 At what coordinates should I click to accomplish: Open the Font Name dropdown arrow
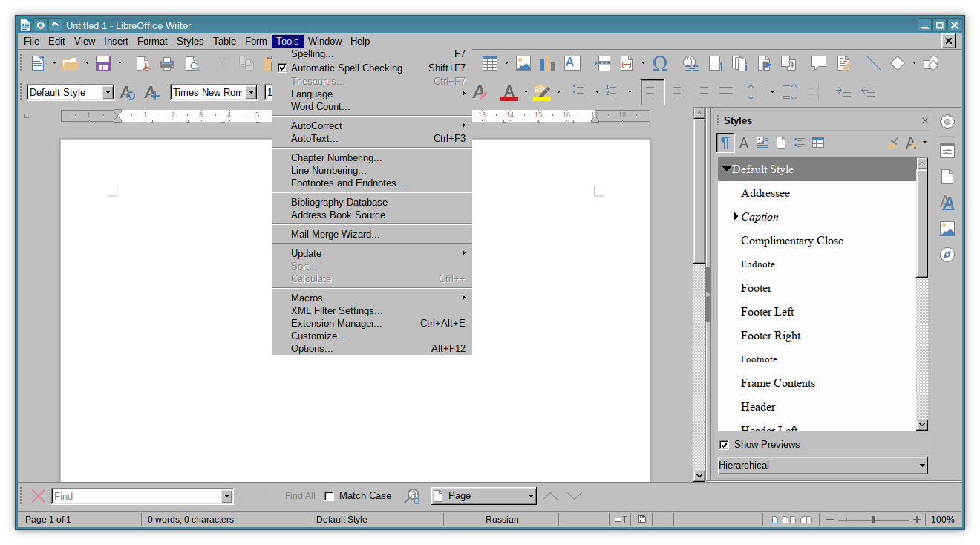pyautogui.click(x=251, y=92)
